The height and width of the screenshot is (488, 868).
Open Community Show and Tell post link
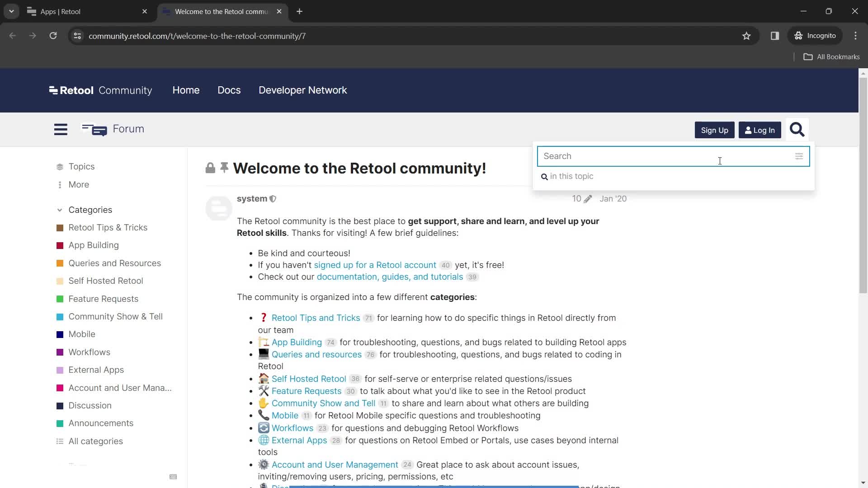coord(323,404)
